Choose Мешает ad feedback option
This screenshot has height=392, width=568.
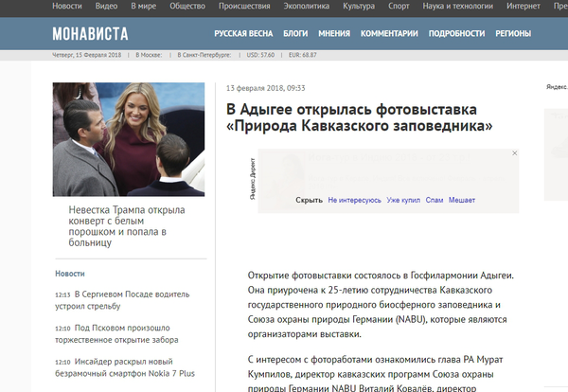point(462,200)
